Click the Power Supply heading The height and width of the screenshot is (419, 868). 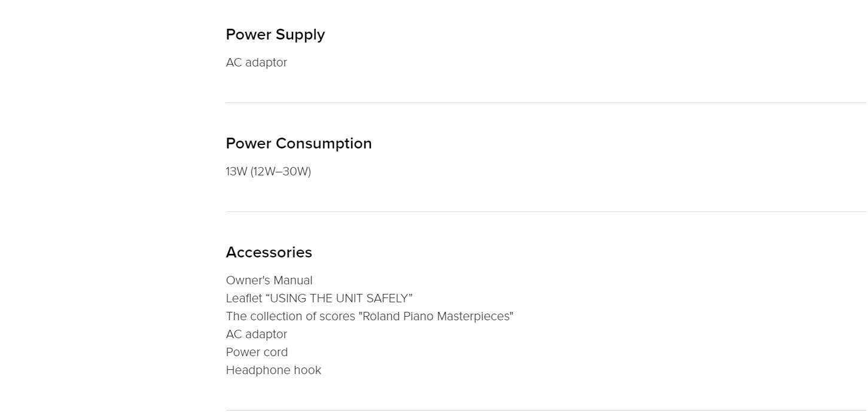(275, 35)
